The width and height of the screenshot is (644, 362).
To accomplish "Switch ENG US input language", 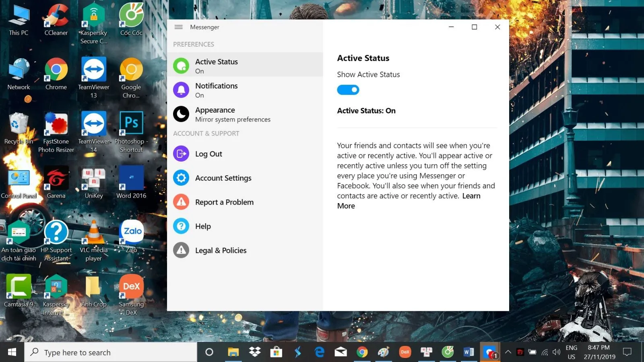I will click(x=571, y=352).
